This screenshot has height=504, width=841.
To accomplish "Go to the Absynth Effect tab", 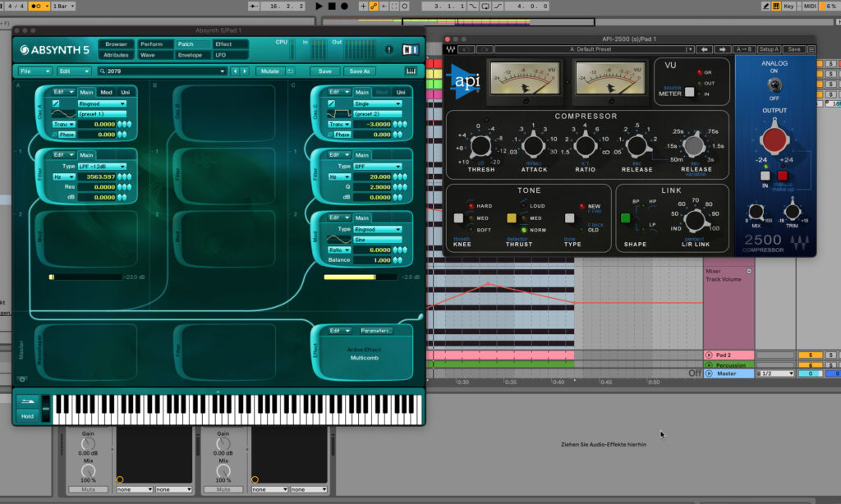I will point(223,44).
